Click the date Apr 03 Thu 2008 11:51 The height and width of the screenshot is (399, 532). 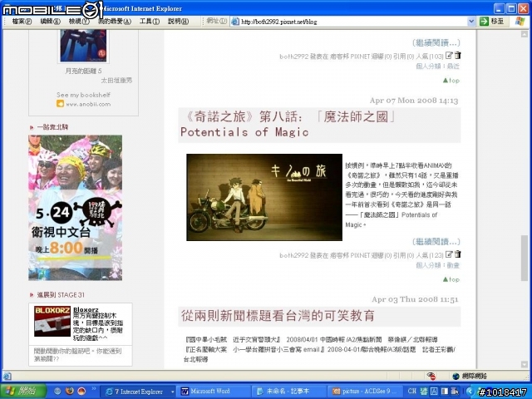(x=415, y=299)
